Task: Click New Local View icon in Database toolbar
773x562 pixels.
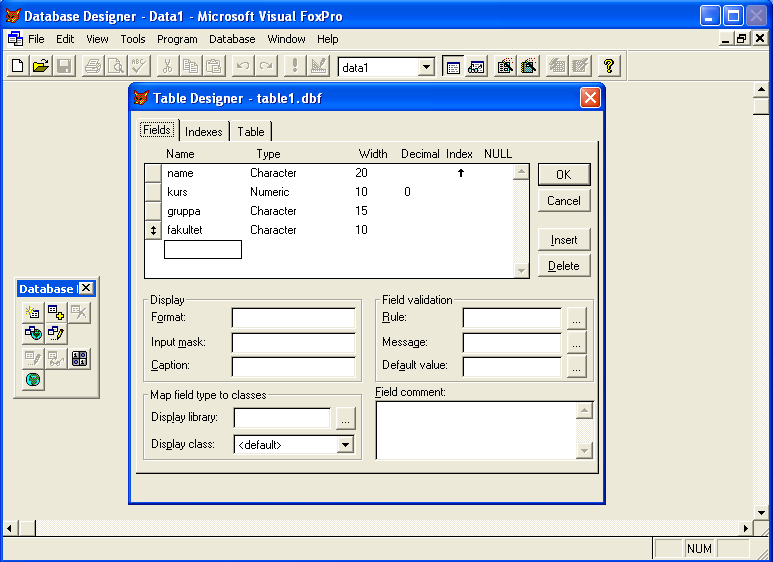Action: [56, 334]
